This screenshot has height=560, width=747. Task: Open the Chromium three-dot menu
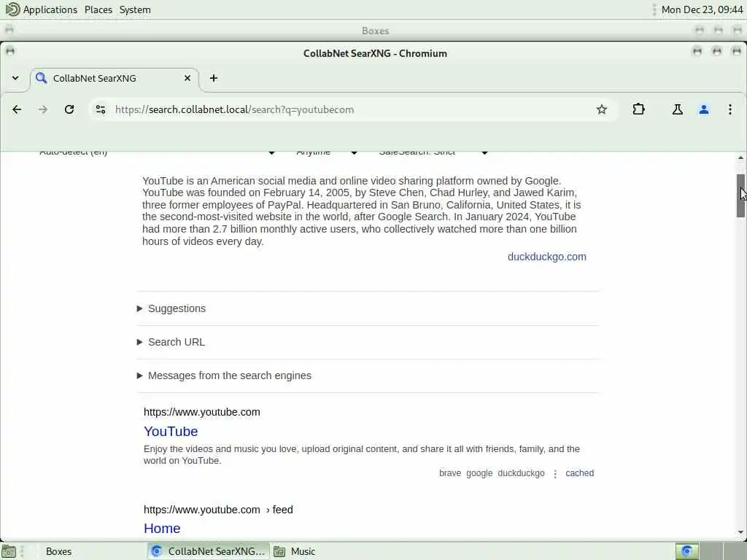729,109
